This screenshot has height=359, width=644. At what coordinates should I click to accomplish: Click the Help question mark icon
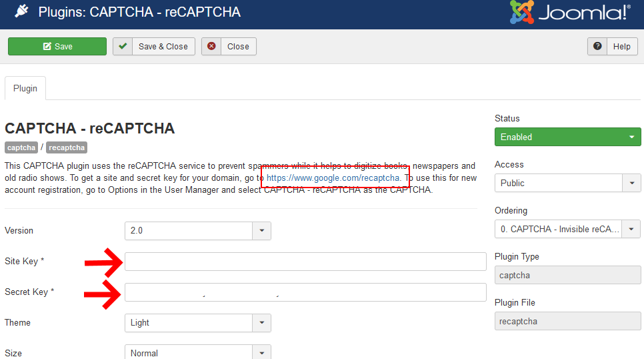click(597, 47)
